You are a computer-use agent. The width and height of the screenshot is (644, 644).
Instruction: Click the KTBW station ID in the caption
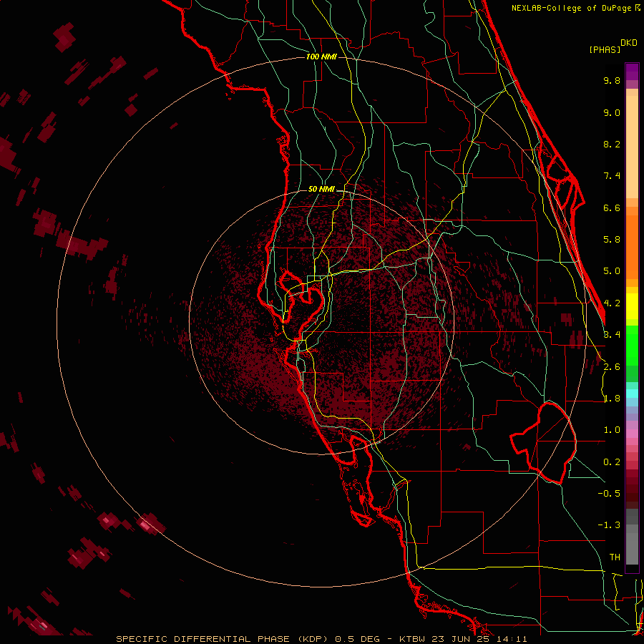point(411,639)
